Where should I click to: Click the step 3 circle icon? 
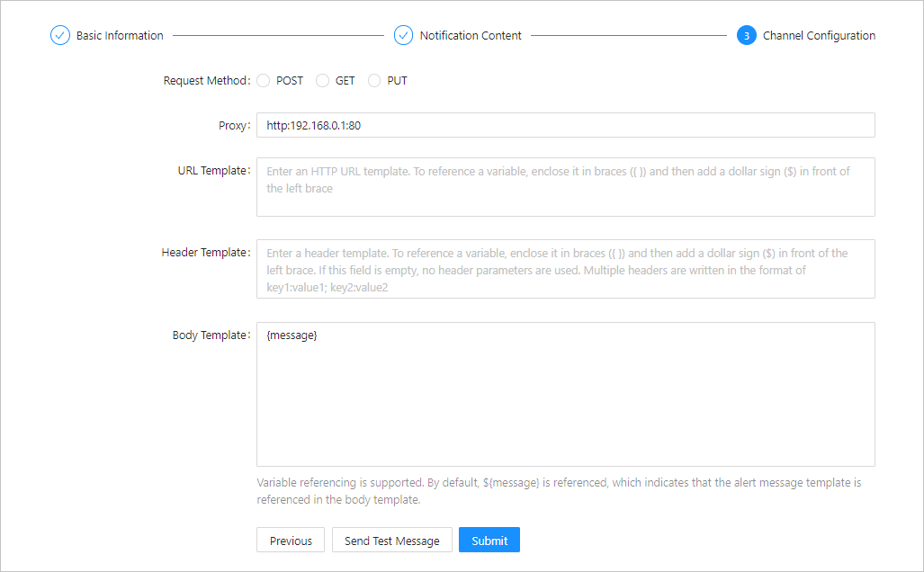pyautogui.click(x=746, y=35)
